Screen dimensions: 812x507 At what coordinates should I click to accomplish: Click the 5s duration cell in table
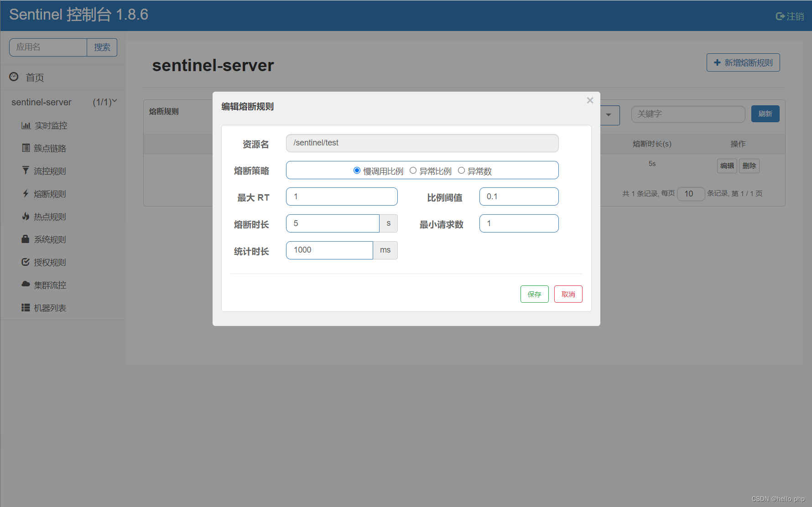click(x=652, y=164)
